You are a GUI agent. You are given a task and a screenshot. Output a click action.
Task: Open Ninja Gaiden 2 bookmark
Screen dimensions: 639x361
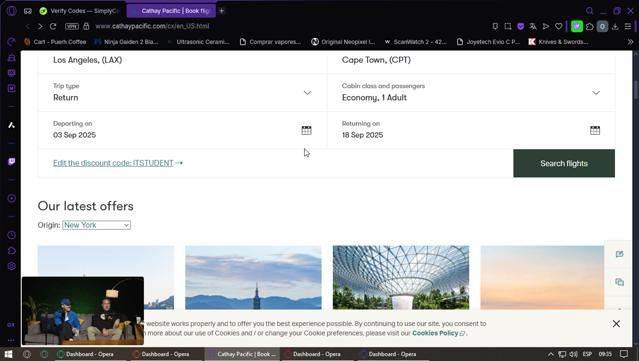(x=126, y=42)
